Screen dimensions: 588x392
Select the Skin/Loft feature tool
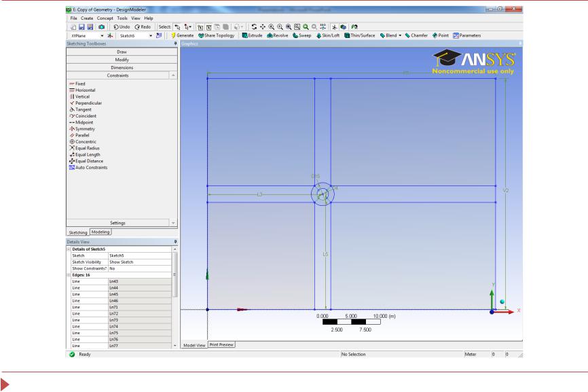[x=328, y=35]
